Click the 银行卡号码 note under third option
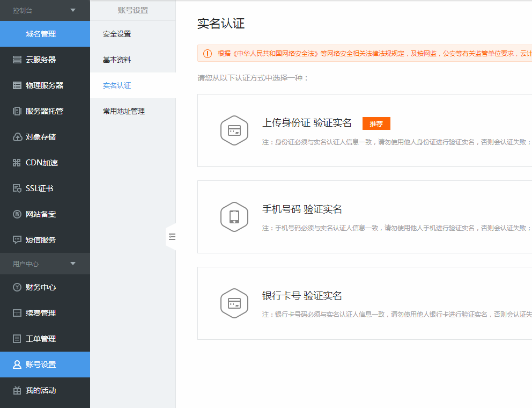This screenshot has height=408, width=532. (x=397, y=314)
